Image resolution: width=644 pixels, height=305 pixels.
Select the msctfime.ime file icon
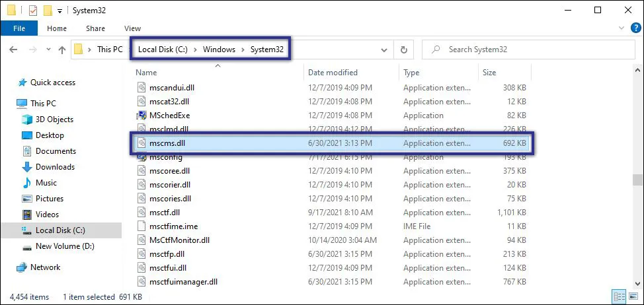coord(141,226)
